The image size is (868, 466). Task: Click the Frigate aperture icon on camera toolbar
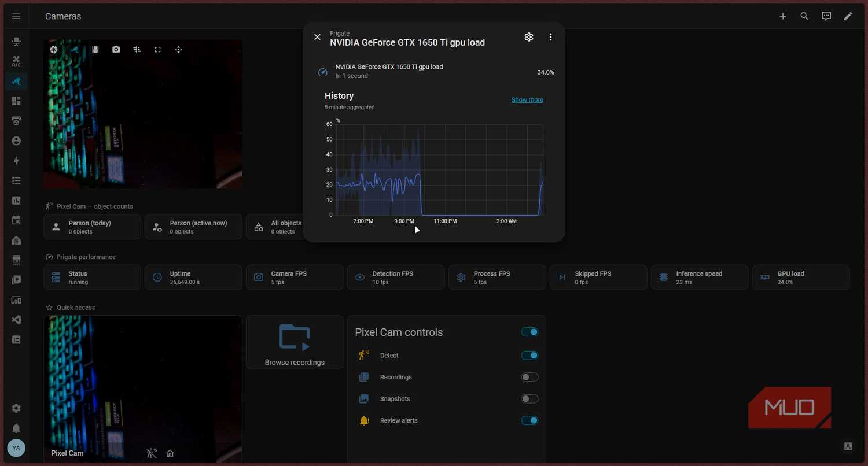point(54,50)
